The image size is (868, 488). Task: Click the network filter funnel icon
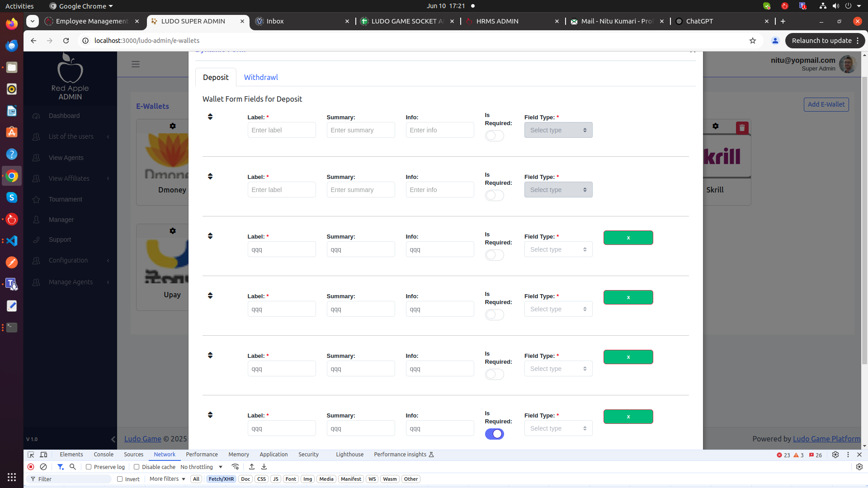[60, 467]
